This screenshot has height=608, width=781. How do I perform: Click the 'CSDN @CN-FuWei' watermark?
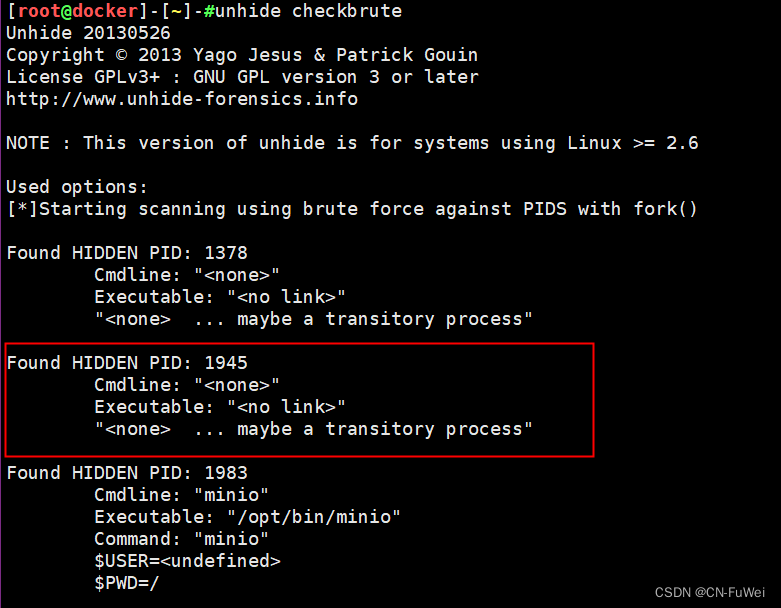coord(710,593)
